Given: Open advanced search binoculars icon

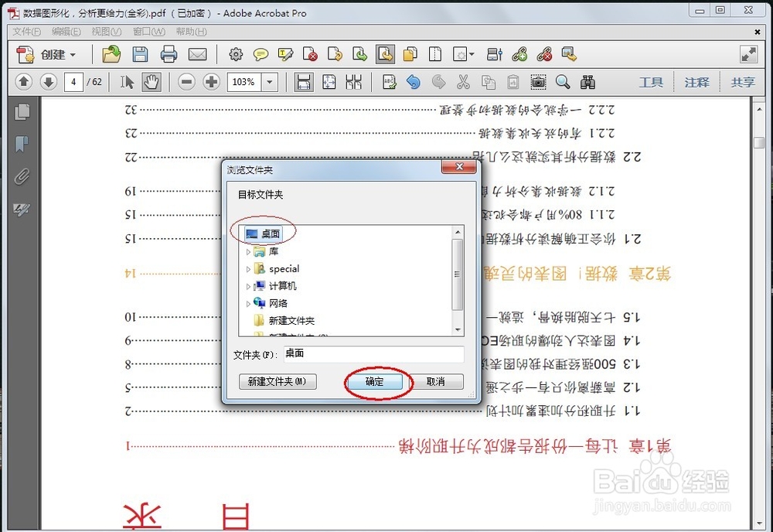Looking at the screenshot, I should (587, 82).
